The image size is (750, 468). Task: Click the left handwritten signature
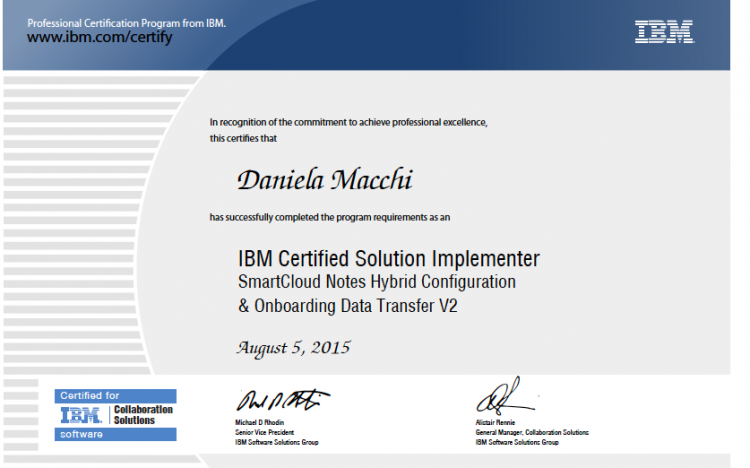[x=283, y=401]
